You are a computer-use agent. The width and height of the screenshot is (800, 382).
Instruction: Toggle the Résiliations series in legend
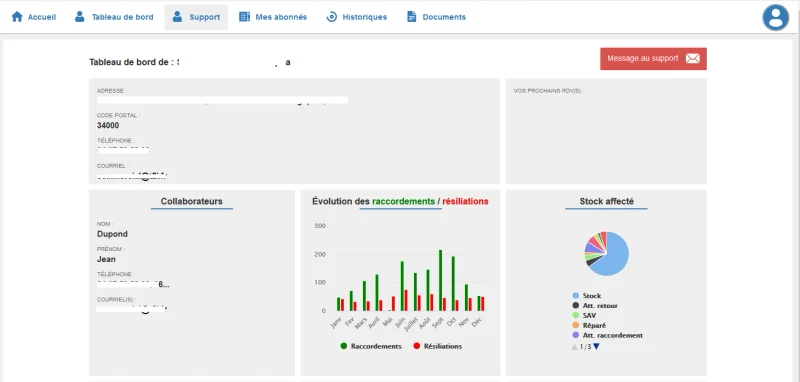437,346
